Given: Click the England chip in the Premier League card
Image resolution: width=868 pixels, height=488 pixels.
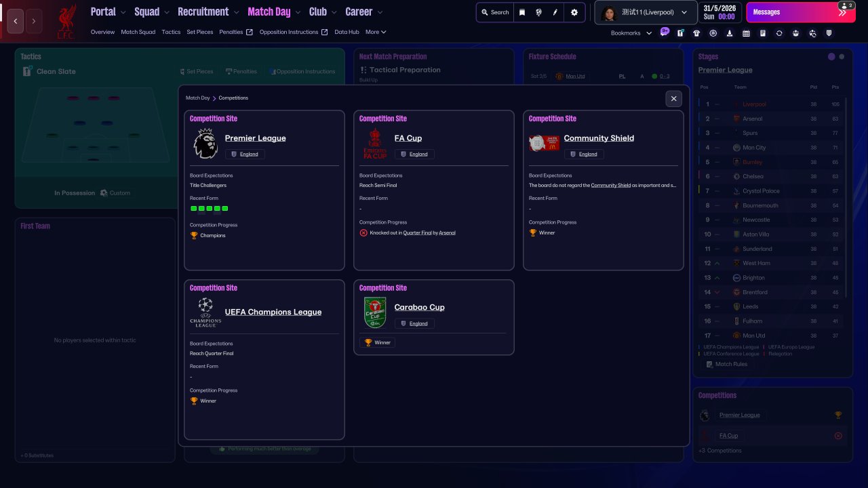Looking at the screenshot, I should pyautogui.click(x=245, y=155).
